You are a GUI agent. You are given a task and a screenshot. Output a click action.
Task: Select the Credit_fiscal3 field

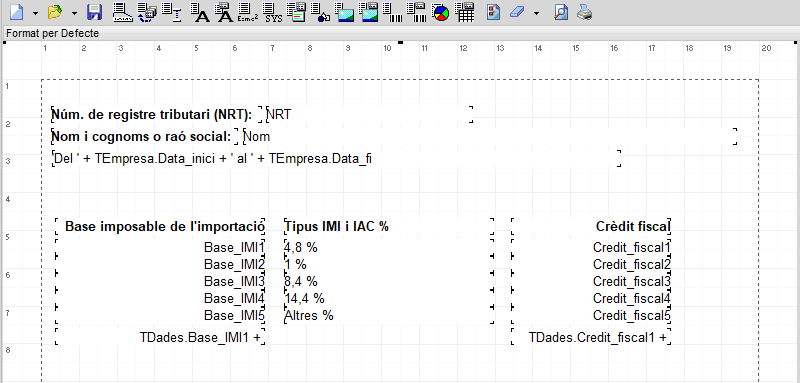click(591, 281)
